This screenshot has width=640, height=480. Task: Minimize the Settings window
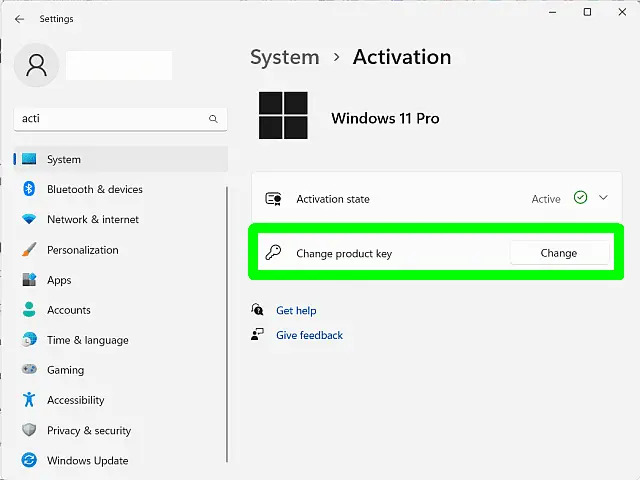(x=553, y=12)
